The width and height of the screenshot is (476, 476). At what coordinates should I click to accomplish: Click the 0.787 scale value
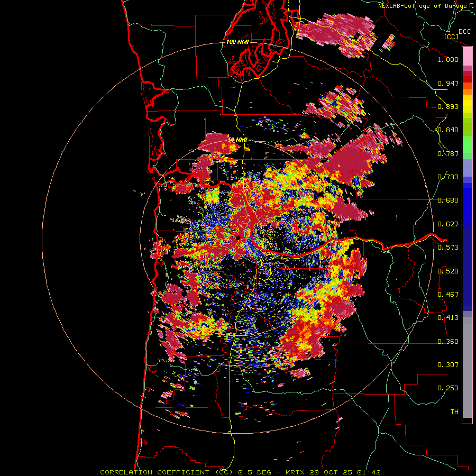coord(448,153)
